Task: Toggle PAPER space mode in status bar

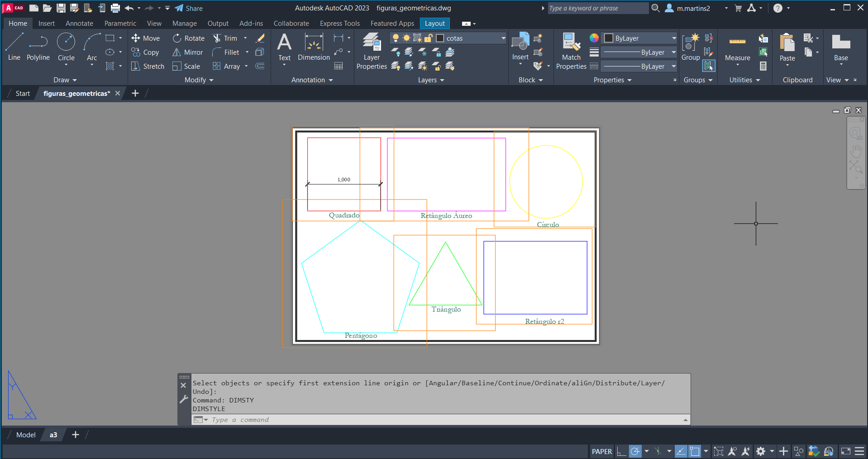Action: pos(601,451)
